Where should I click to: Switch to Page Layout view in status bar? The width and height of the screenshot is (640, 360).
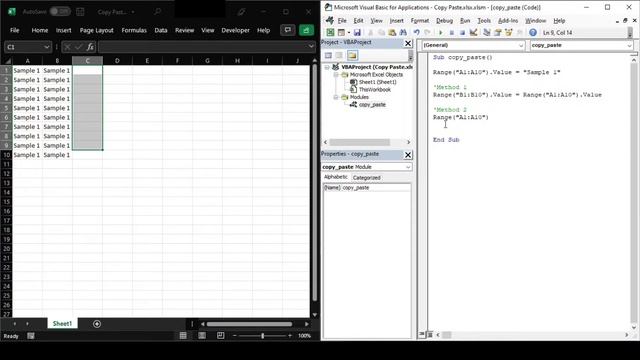click(x=202, y=336)
